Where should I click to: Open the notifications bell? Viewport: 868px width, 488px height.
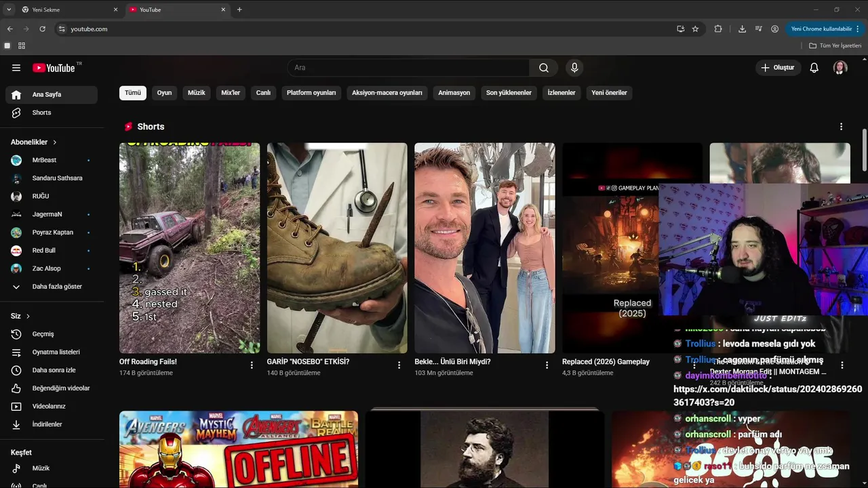[814, 68]
